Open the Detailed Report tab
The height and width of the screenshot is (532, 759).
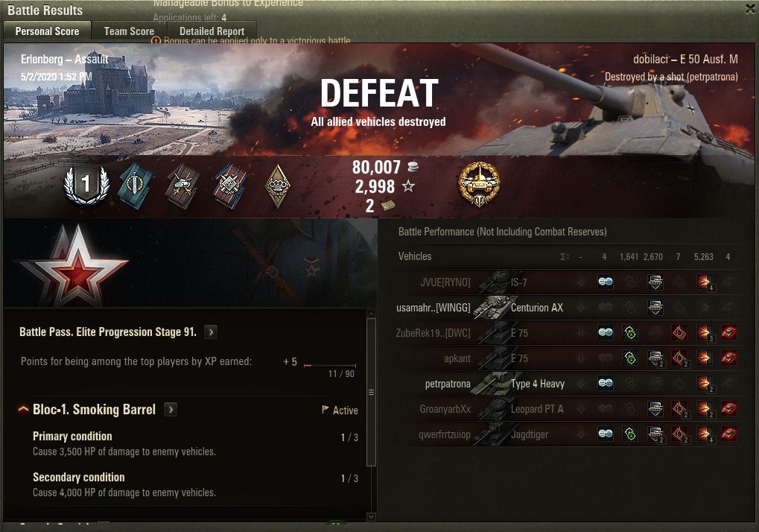point(212,31)
